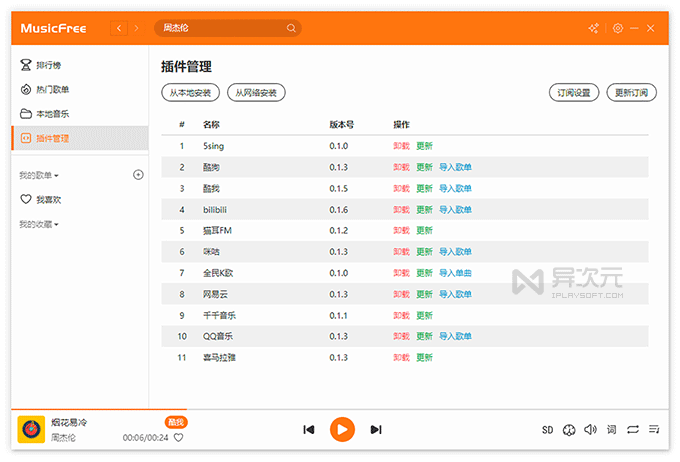Open 订阅设置
Screen dimensions: 680x462
(574, 93)
